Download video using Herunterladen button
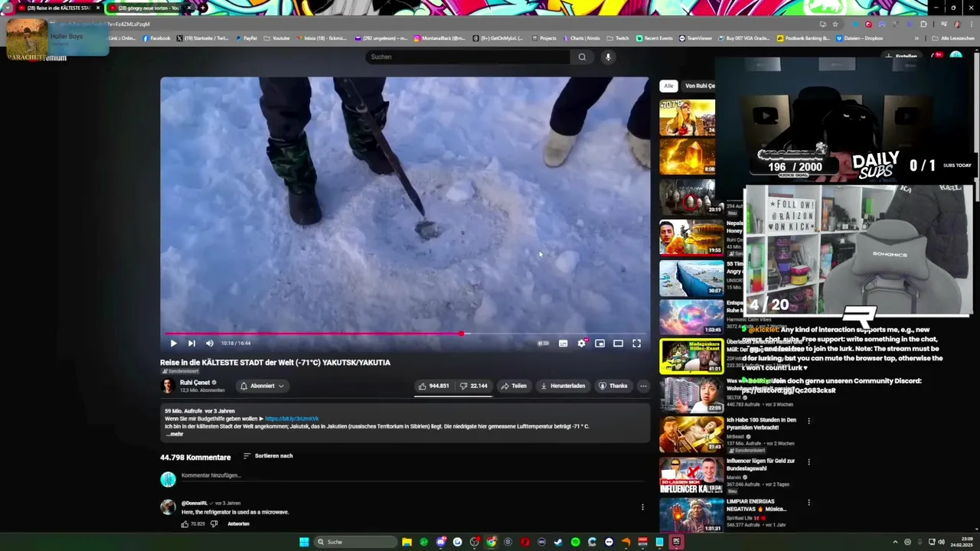The width and height of the screenshot is (980, 551). pos(563,386)
